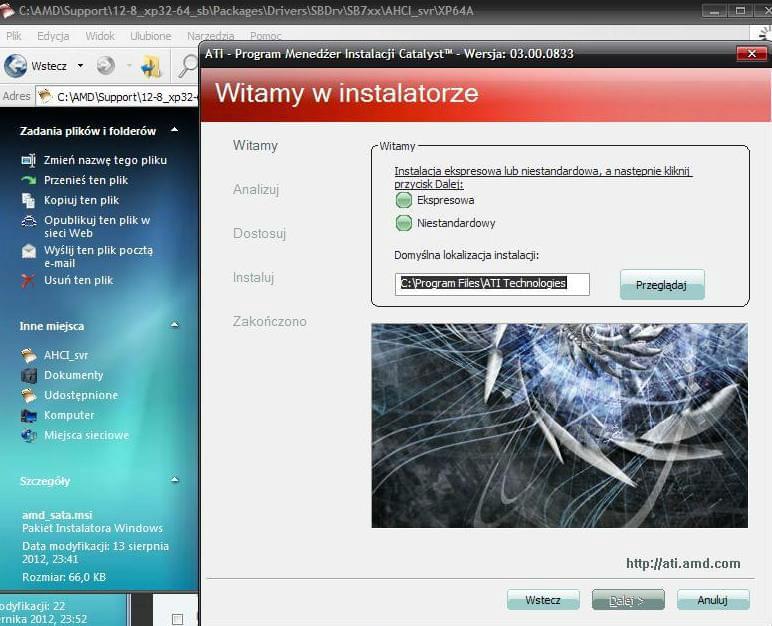Click the Przeglądaj browse button
This screenshot has width=772, height=626.
pyautogui.click(x=662, y=285)
